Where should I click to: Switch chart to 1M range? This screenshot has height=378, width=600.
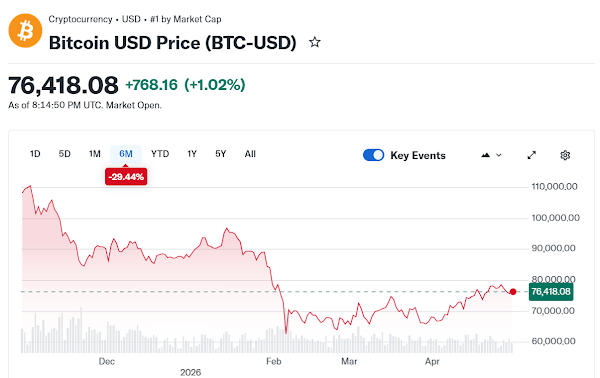(95, 154)
